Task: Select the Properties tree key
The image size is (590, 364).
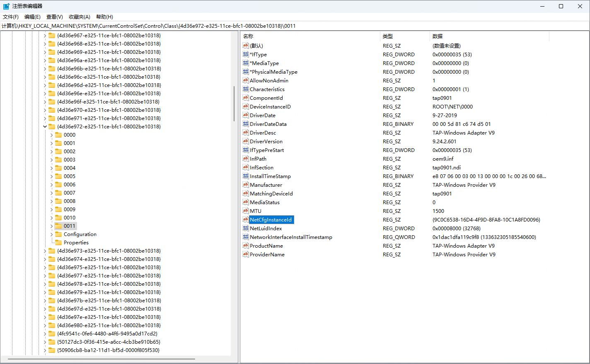Action: click(76, 243)
